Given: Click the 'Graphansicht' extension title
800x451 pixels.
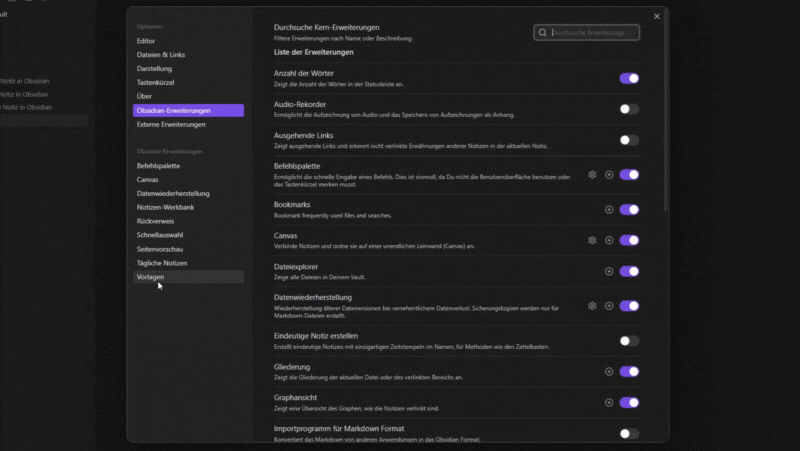Looking at the screenshot, I should pyautogui.click(x=295, y=397).
